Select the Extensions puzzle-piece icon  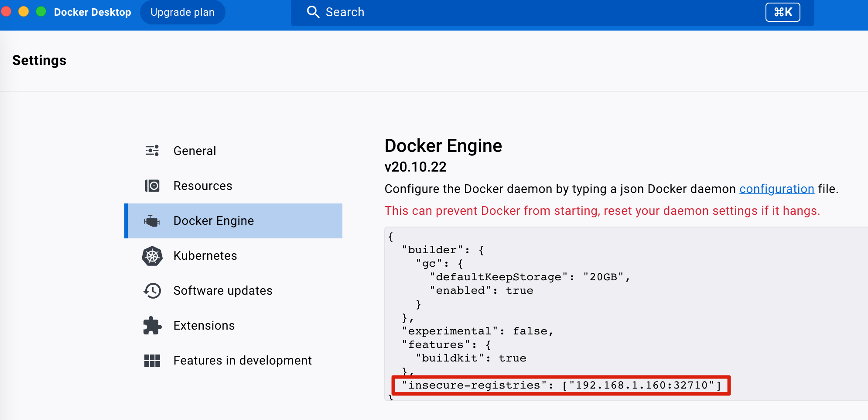(x=152, y=325)
